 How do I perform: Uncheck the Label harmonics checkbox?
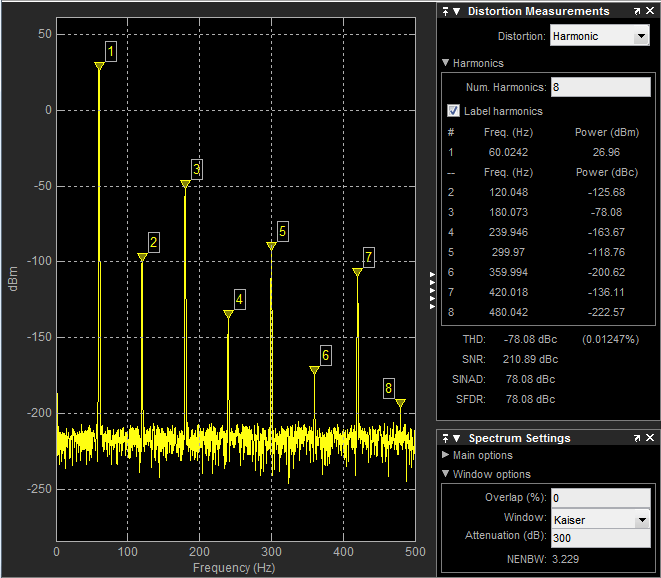pyautogui.click(x=454, y=111)
